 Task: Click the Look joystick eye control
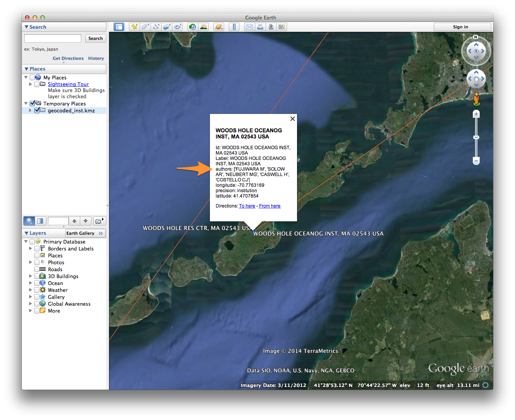coord(476,51)
